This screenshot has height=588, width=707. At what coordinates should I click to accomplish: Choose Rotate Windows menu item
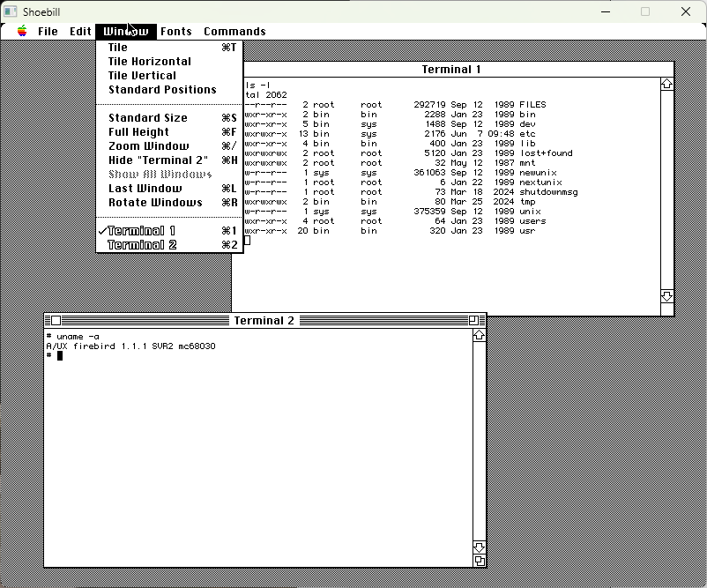(x=169, y=203)
